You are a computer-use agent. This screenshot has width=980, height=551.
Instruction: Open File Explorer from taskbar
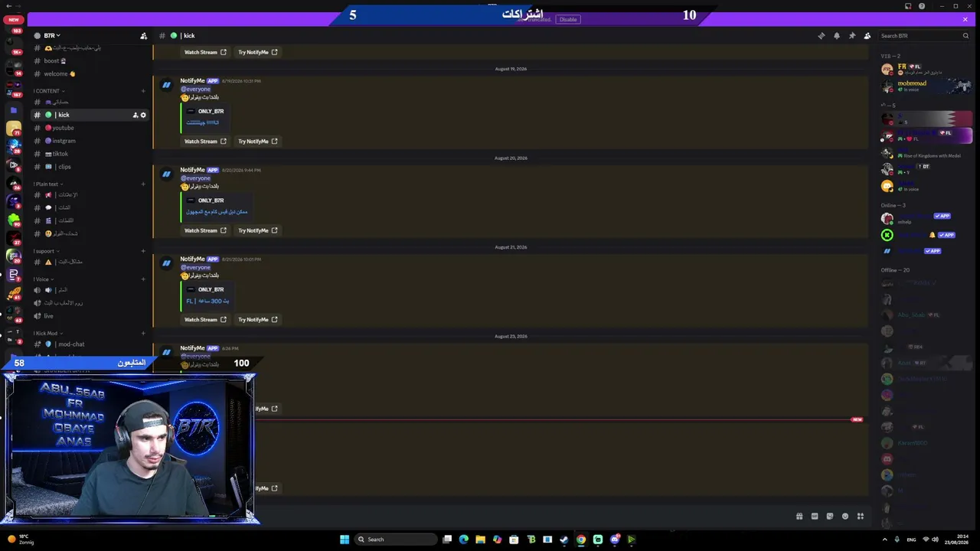pyautogui.click(x=481, y=540)
